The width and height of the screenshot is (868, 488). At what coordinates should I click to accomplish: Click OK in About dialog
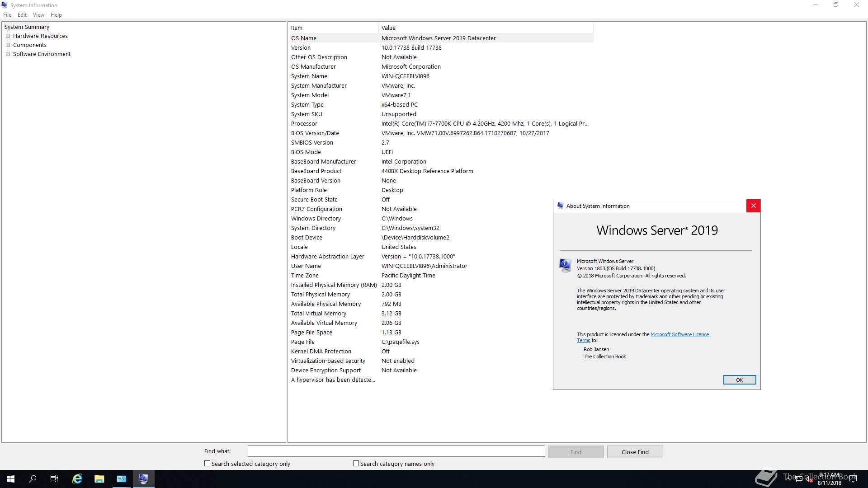pos(739,380)
